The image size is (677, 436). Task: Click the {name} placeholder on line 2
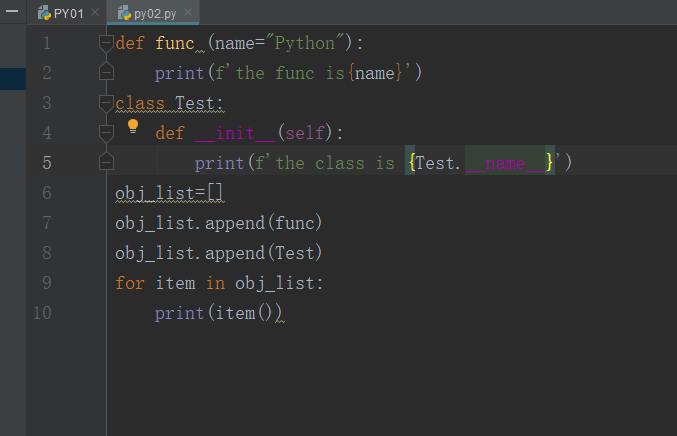pyautogui.click(x=375, y=73)
